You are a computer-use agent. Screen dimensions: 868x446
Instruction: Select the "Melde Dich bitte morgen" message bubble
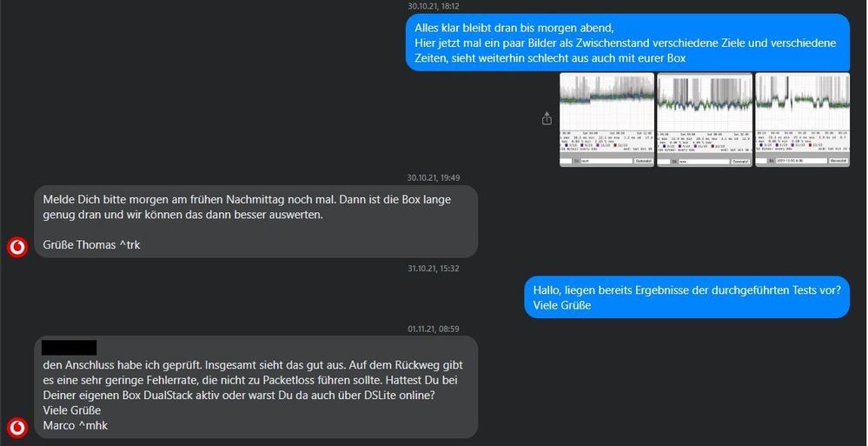(x=255, y=222)
